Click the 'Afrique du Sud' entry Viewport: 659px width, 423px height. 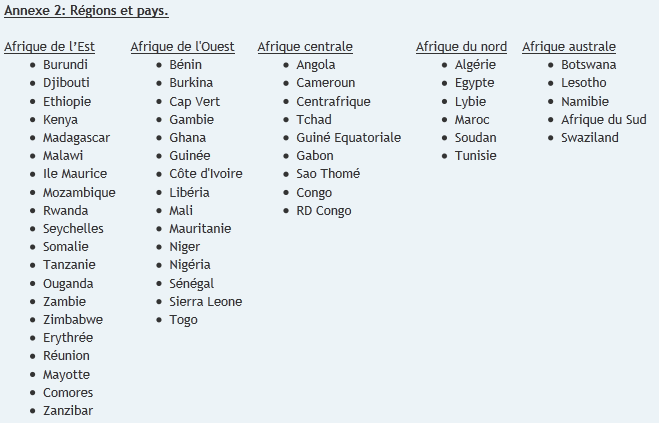pos(604,120)
